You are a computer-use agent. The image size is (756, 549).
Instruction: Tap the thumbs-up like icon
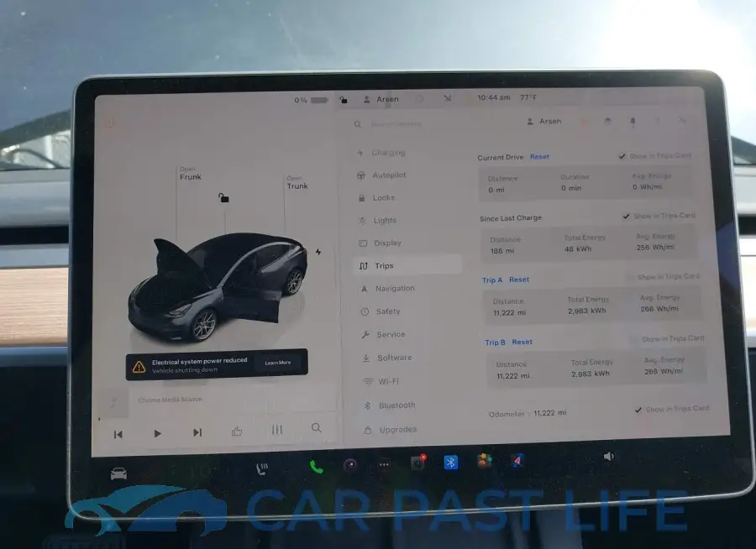pos(237,431)
